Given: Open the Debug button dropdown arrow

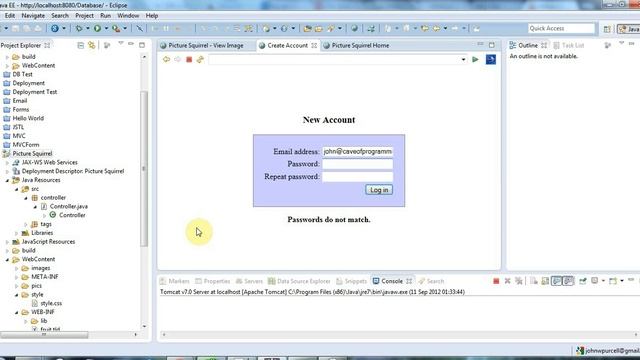Looking at the screenshot, I should (x=87, y=28).
